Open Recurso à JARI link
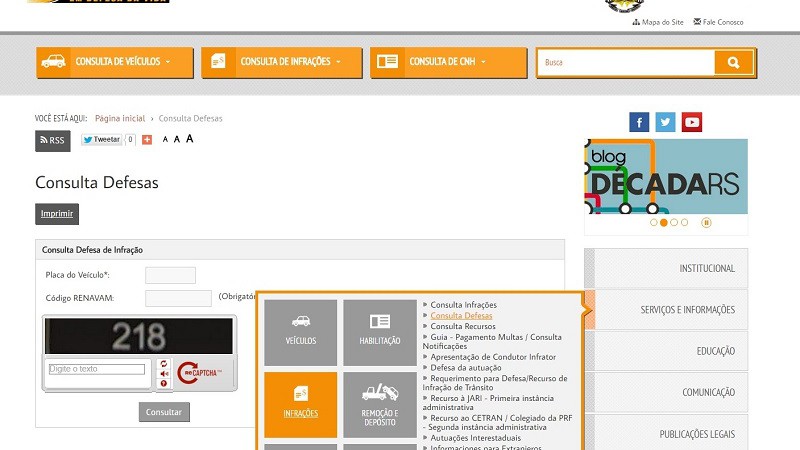The image size is (800, 450). pyautogui.click(x=488, y=403)
